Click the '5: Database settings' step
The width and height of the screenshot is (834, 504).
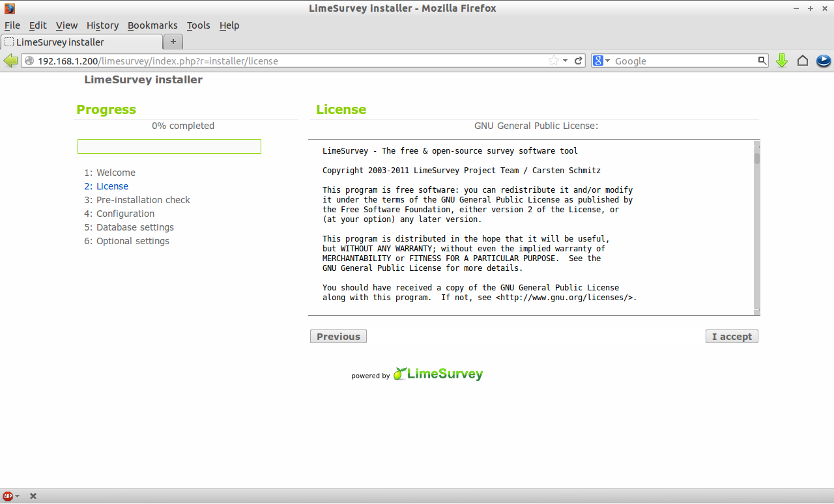point(129,227)
